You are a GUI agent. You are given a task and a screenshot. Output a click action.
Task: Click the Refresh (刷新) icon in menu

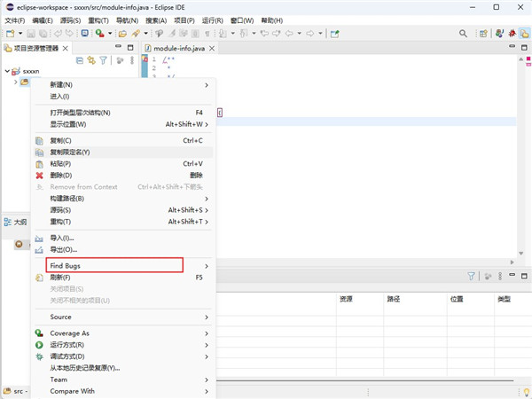tap(39, 278)
